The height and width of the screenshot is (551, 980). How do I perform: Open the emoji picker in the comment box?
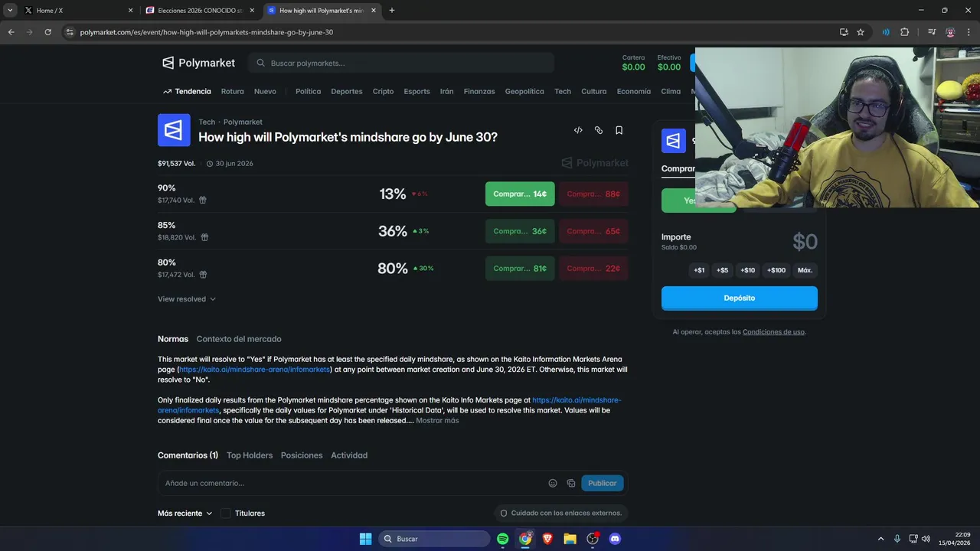click(x=553, y=483)
